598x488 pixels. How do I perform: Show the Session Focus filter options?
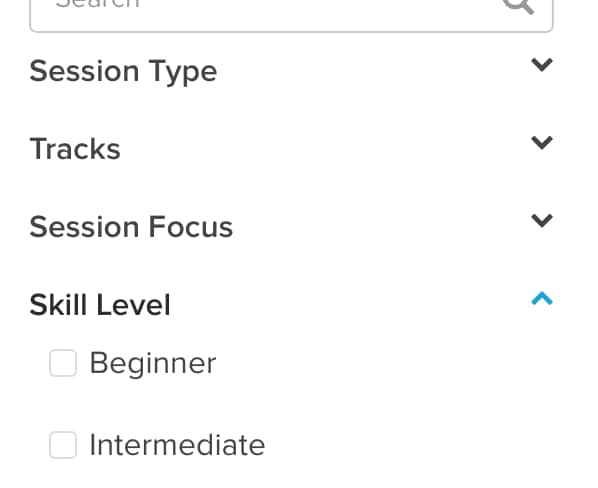pos(291,227)
